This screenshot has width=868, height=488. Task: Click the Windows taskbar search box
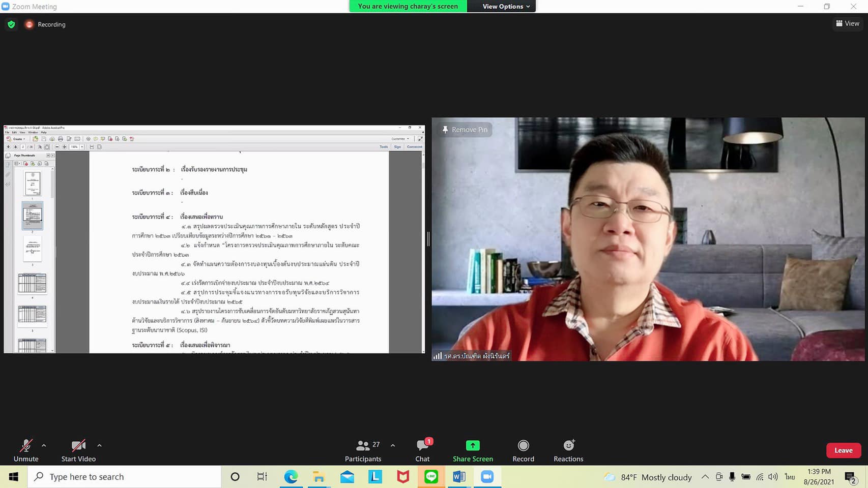(x=125, y=477)
